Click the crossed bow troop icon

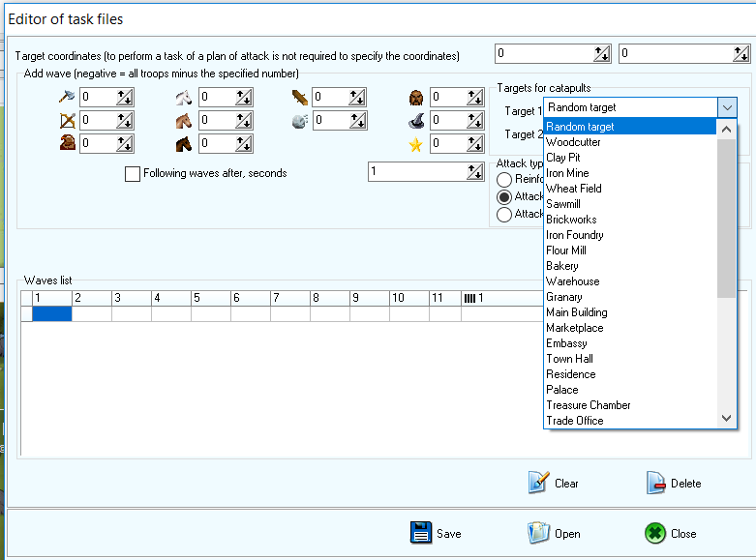tap(67, 120)
